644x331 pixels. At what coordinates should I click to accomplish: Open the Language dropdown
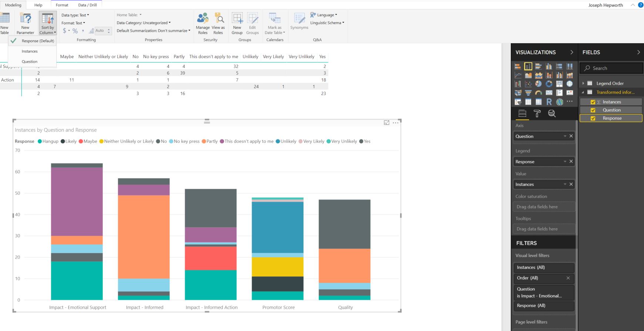[324, 15]
